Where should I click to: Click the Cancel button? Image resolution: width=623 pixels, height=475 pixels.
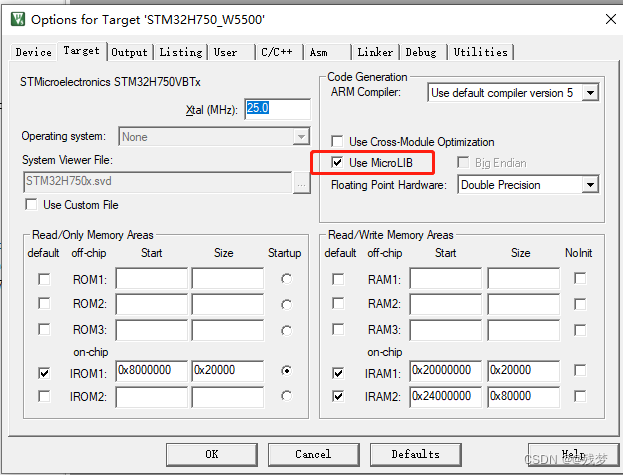(313, 454)
